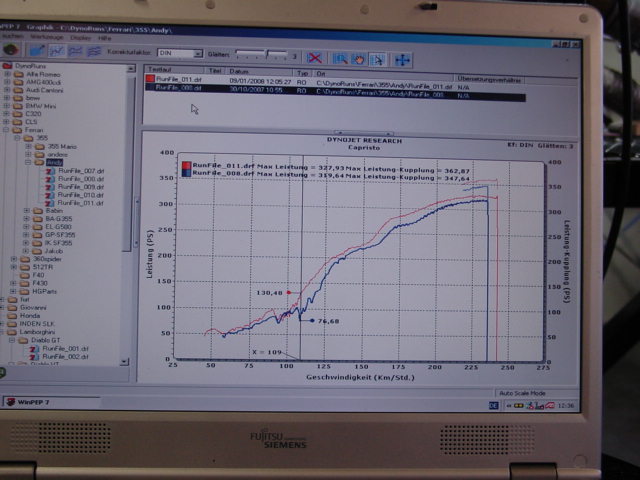Click the Datum column header
Viewport: 640px width, 480px height.
point(240,71)
